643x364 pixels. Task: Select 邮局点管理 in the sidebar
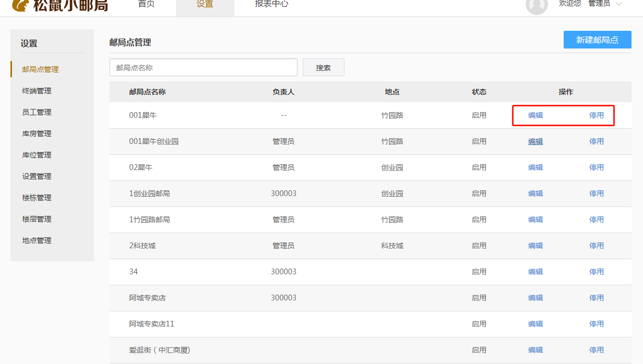[40, 69]
